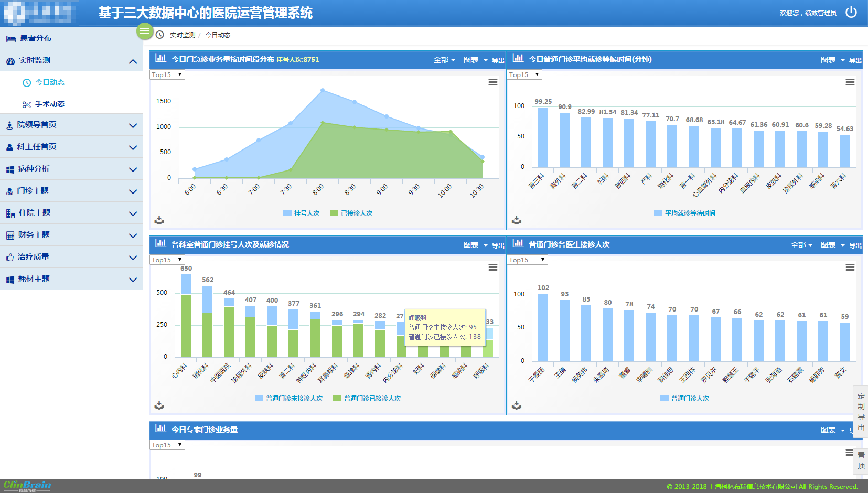Screen dimensions: 868x493
Task: Click bar chart icon of 今日专家门诊业务量 panel
Action: click(160, 428)
